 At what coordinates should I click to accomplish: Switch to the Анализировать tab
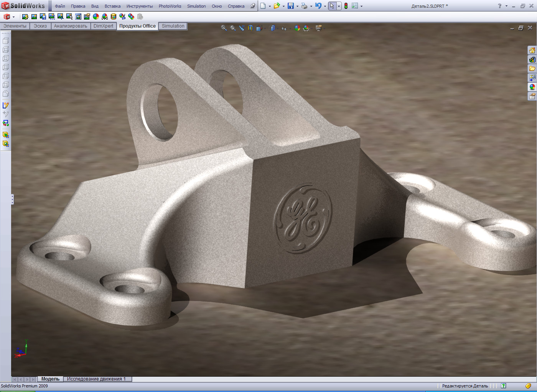[x=71, y=26]
